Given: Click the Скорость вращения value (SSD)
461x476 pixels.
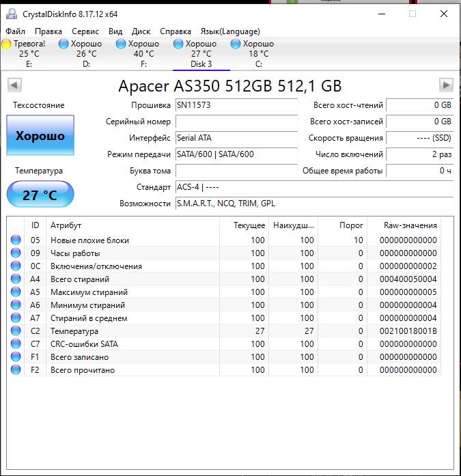Looking at the screenshot, I should coord(420,138).
